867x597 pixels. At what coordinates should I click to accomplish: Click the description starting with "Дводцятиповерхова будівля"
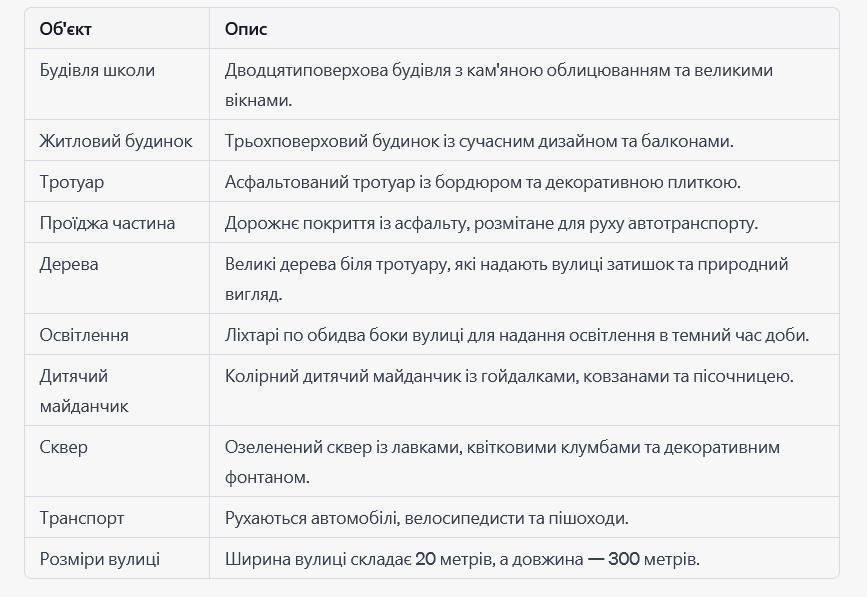coord(499,85)
